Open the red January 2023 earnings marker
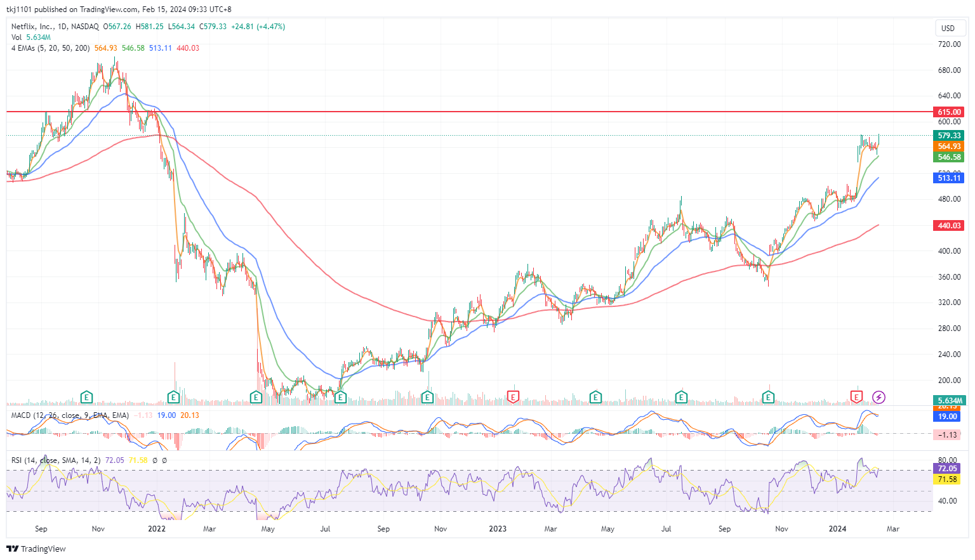 [514, 398]
